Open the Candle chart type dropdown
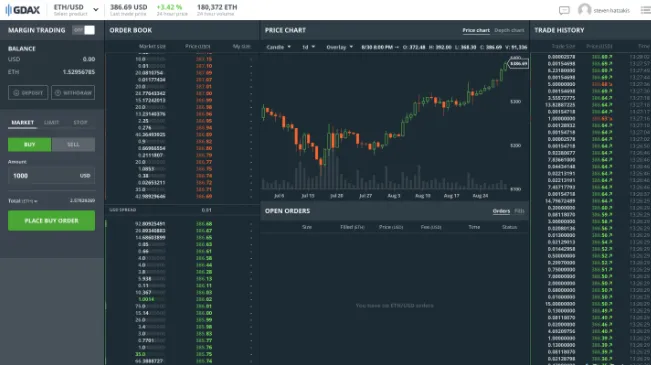Viewport: 651px width, 365px height. tap(278, 47)
